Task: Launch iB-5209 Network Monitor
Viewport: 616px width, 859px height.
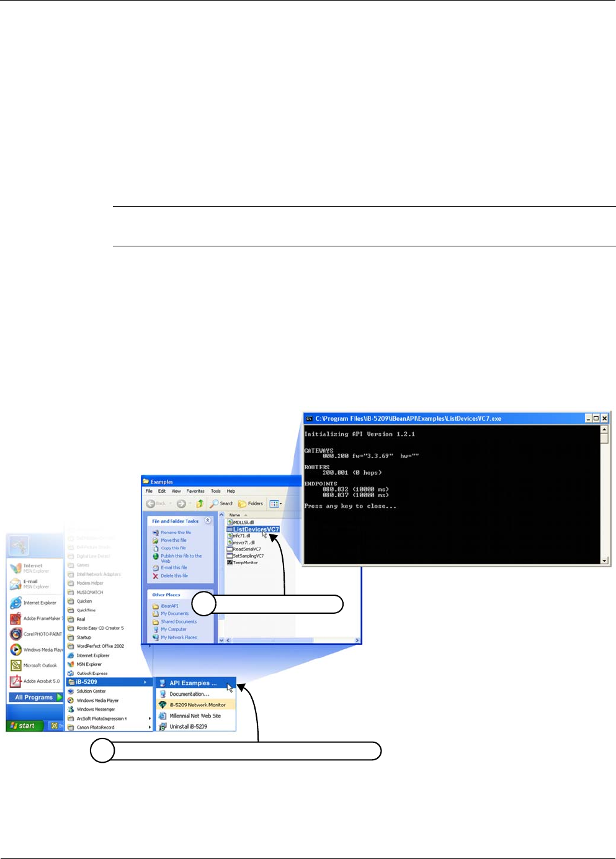Action: coord(195,704)
